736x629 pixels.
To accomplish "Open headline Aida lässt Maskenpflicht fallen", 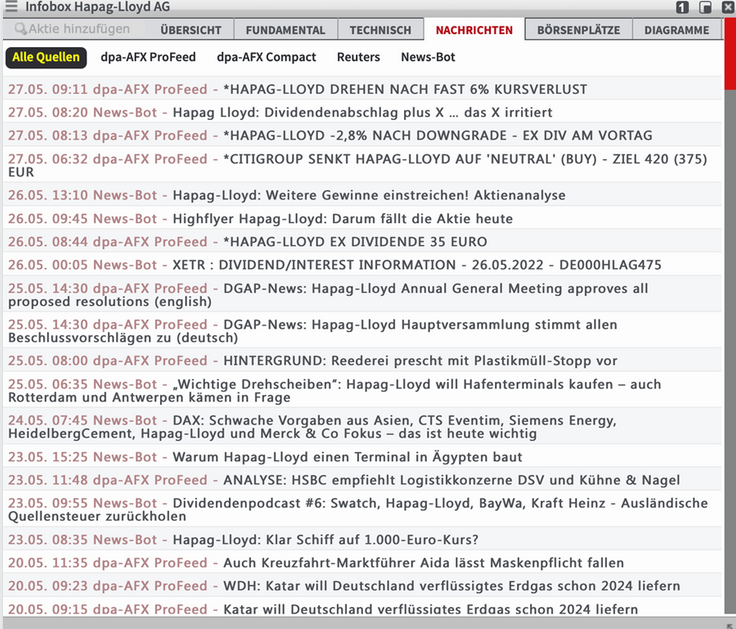I will coord(362,562).
